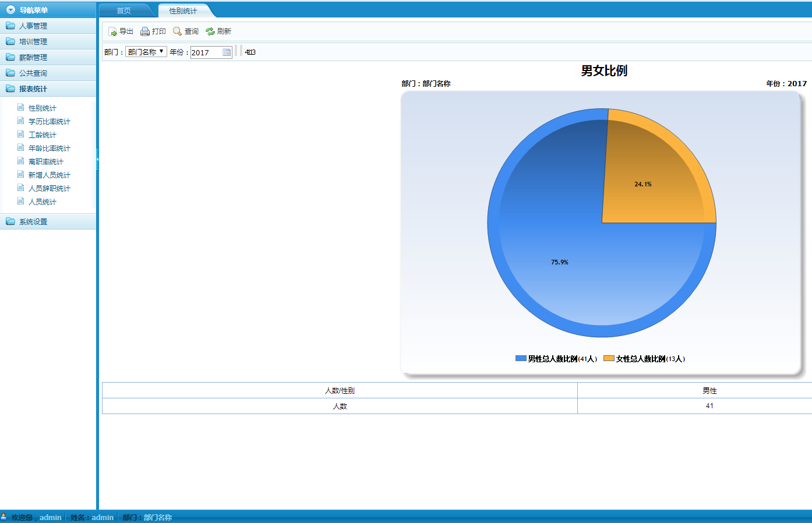
Task: Collapse the navigation menu (导航菜单) arrow icon
Action: pyautogui.click(x=10, y=10)
